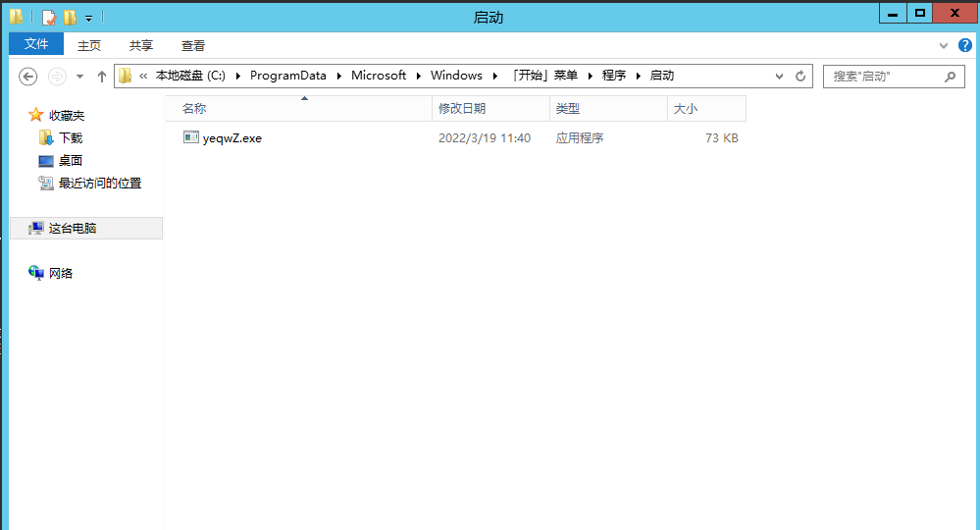Expand the arrow after Windows in path
This screenshot has width=980, height=530.
pyautogui.click(x=495, y=77)
